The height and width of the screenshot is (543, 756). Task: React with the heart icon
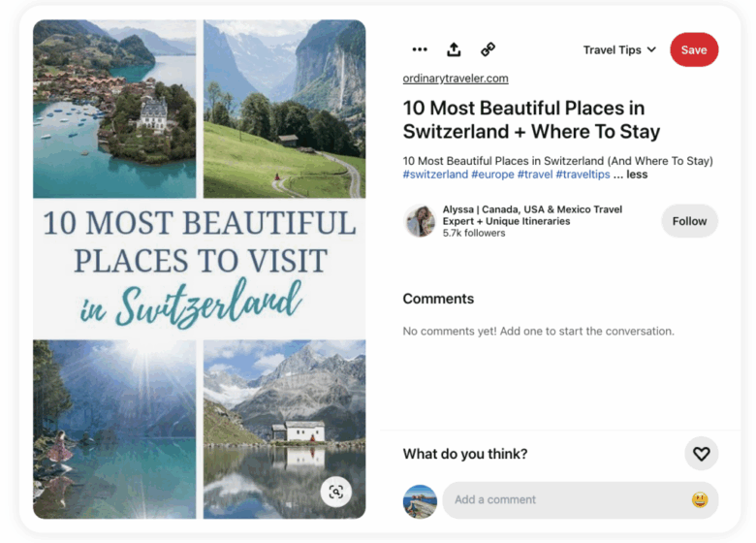[701, 454]
